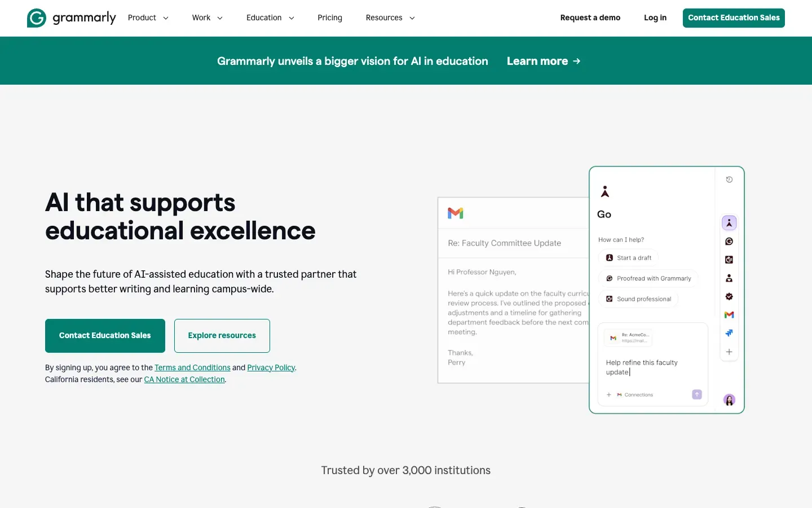
Task: Click 'Trusted by over 3,000 institutions' text
Action: (x=406, y=470)
